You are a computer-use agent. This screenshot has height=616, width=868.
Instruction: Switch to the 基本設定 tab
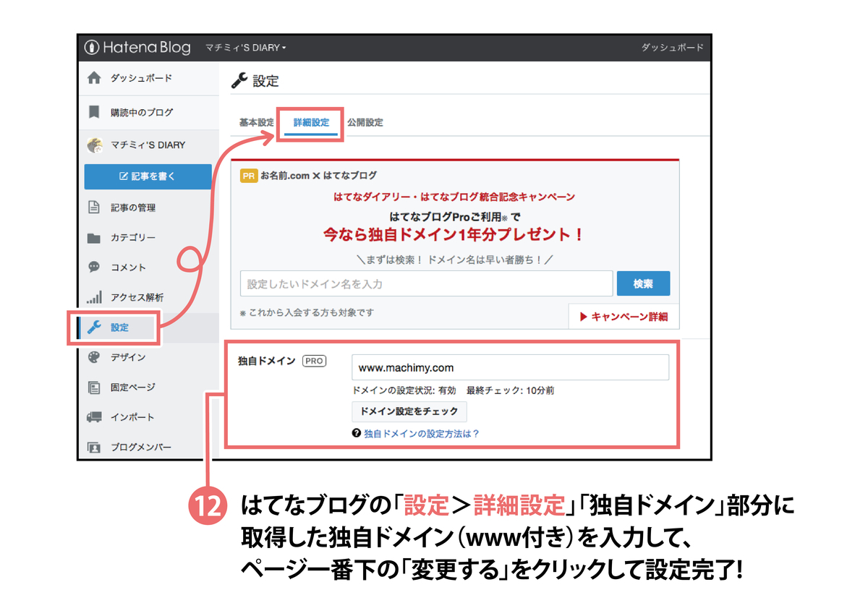click(256, 122)
